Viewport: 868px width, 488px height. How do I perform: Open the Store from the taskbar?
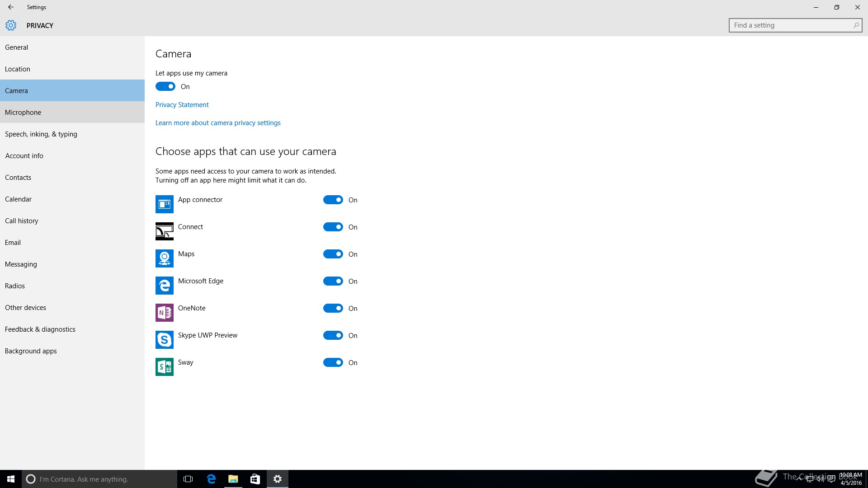pos(255,479)
